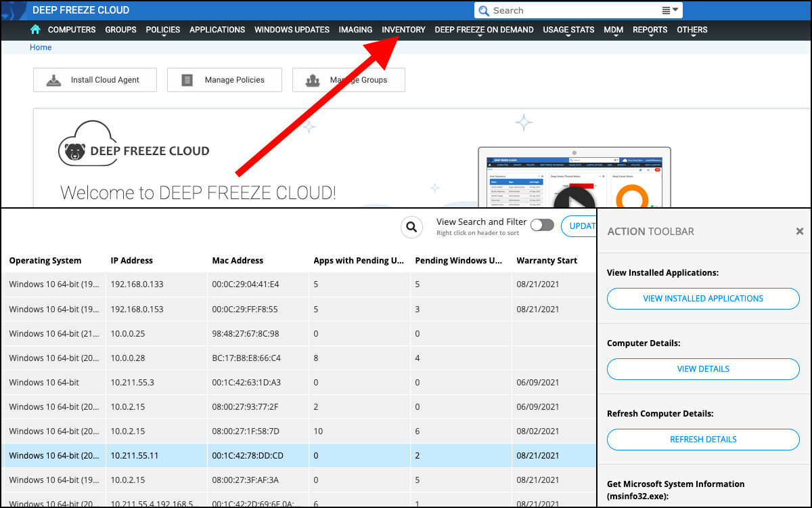The image size is (812, 508).
Task: Click the round magnifier search icon above table
Action: [411, 227]
